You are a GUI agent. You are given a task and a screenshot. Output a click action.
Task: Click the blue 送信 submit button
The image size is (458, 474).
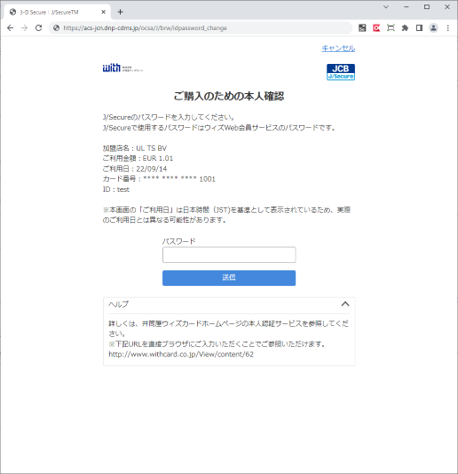pyautogui.click(x=229, y=278)
